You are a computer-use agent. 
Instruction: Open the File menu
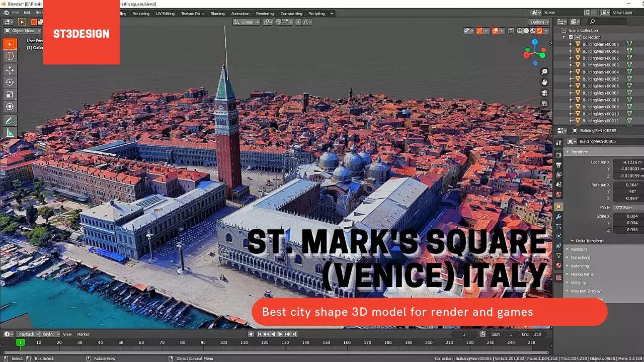[15, 13]
